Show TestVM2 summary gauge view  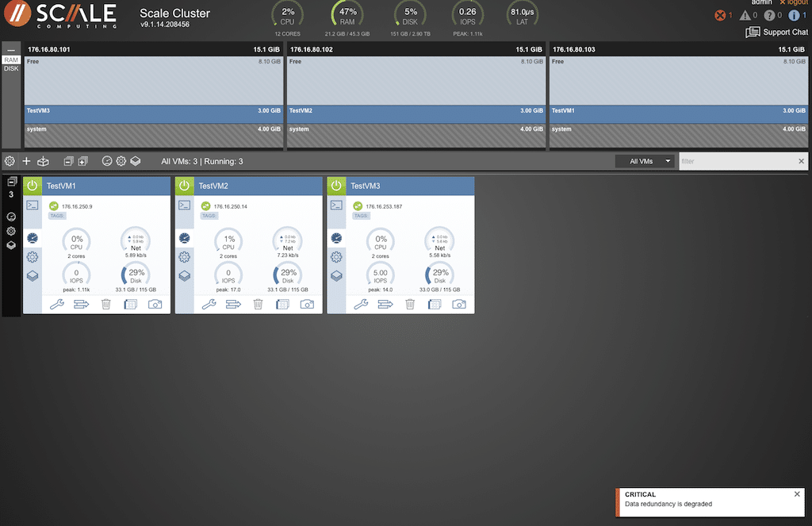(x=184, y=238)
